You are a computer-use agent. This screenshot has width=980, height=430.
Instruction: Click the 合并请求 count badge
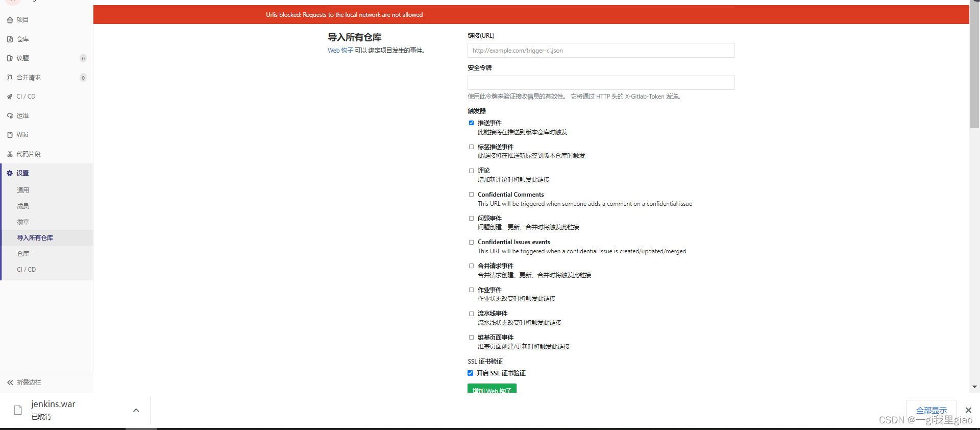point(83,78)
